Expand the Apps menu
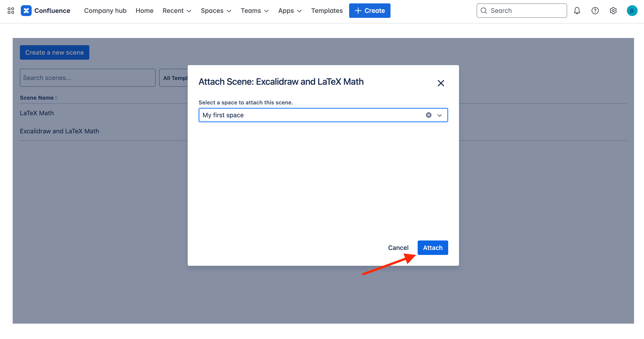The width and height of the screenshot is (644, 339). click(290, 10)
